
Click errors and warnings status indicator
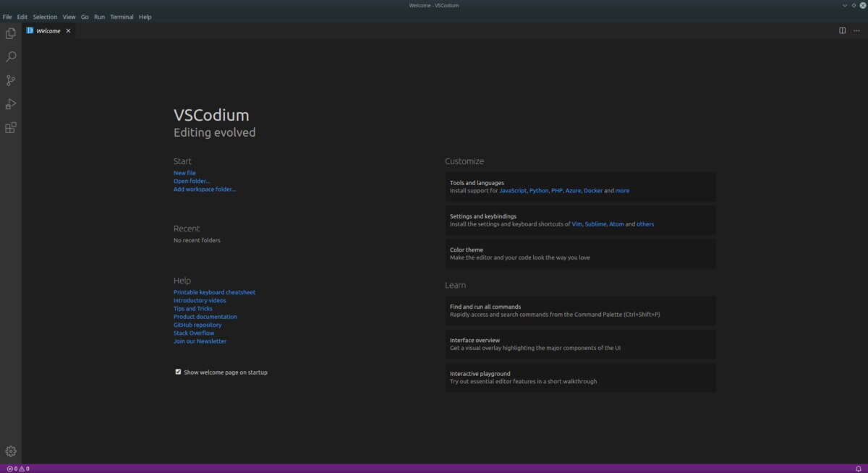tap(18, 469)
